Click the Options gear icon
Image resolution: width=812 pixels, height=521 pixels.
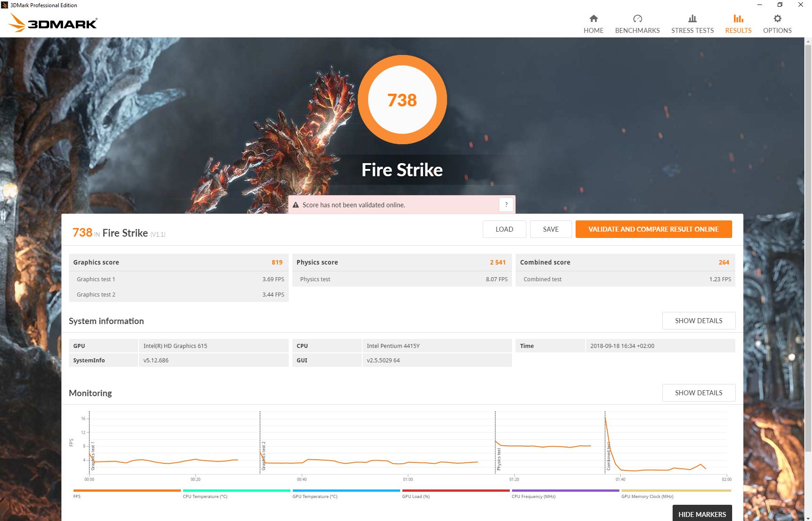point(777,18)
